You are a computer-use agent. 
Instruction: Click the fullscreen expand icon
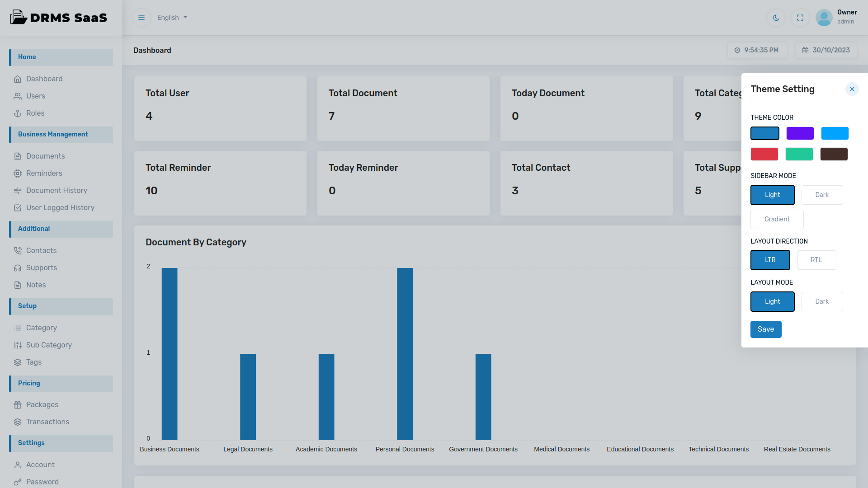[x=800, y=18]
